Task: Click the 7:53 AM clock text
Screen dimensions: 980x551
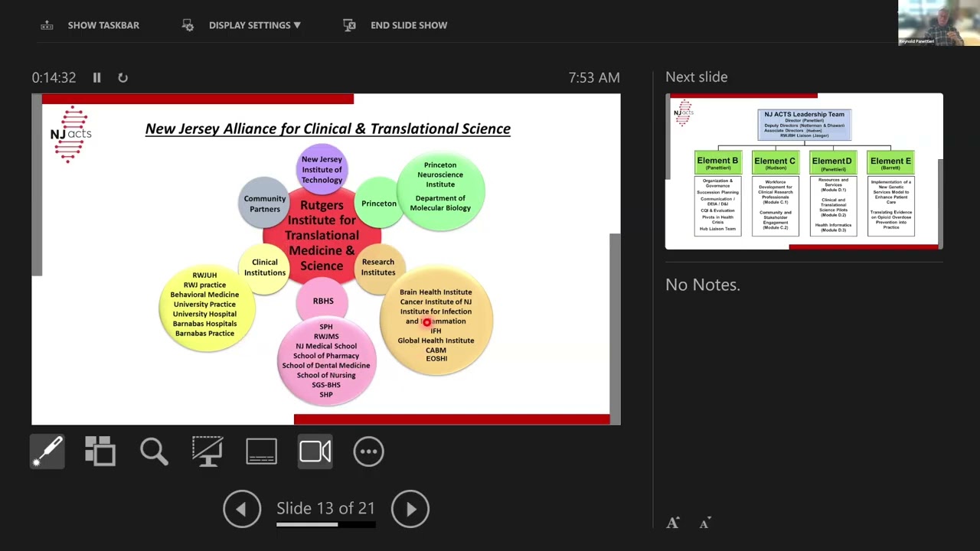Action: (x=594, y=77)
